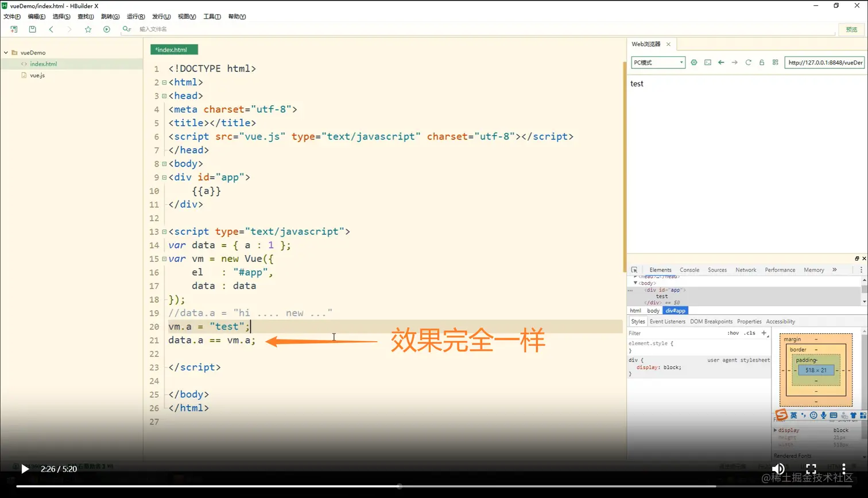Viewport: 868px width, 498px height.
Task: Click the 输入文件名 file search field
Action: [479, 29]
